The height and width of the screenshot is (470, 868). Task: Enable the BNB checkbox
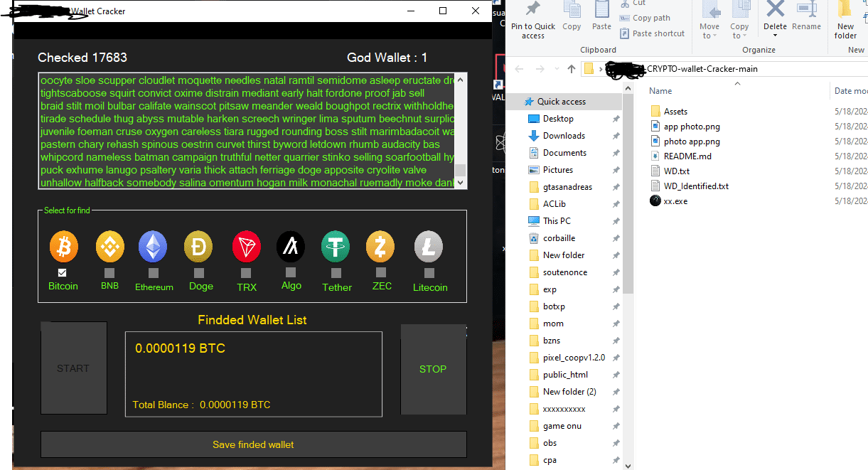pyautogui.click(x=109, y=272)
